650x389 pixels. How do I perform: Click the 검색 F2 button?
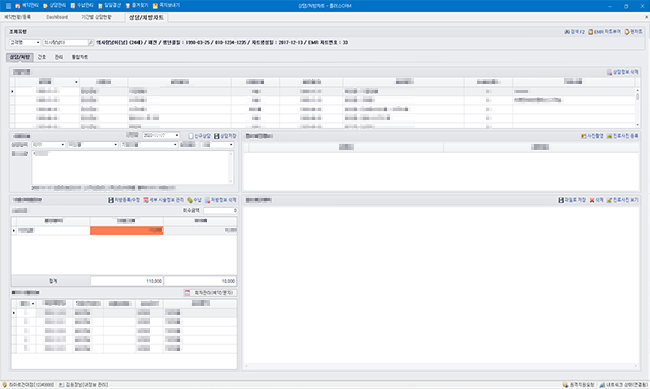(574, 32)
